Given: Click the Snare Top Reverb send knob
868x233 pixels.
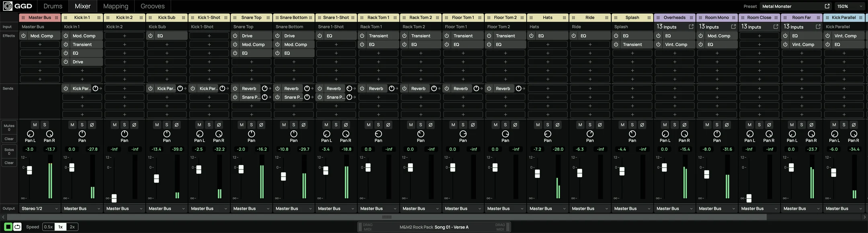Looking at the screenshot, I should point(264,88).
